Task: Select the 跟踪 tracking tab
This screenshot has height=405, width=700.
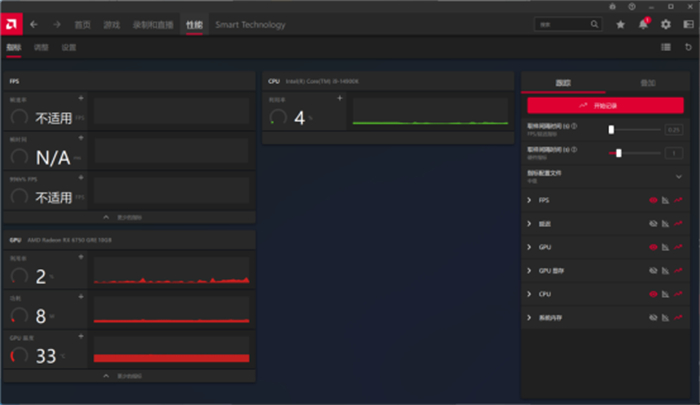Action: 563,83
